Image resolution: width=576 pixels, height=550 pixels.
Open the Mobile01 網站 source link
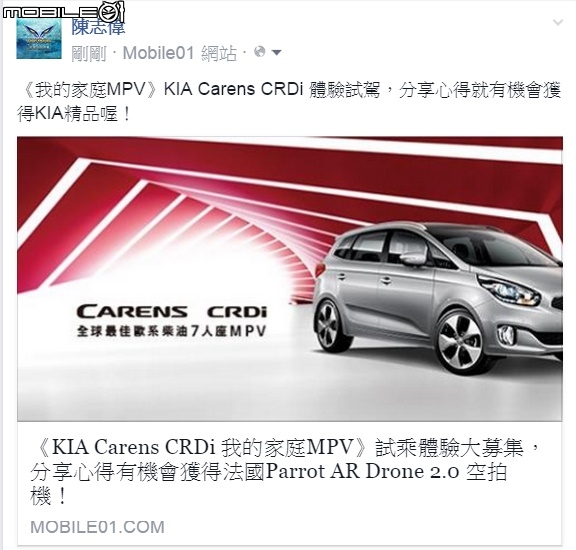coord(180,53)
